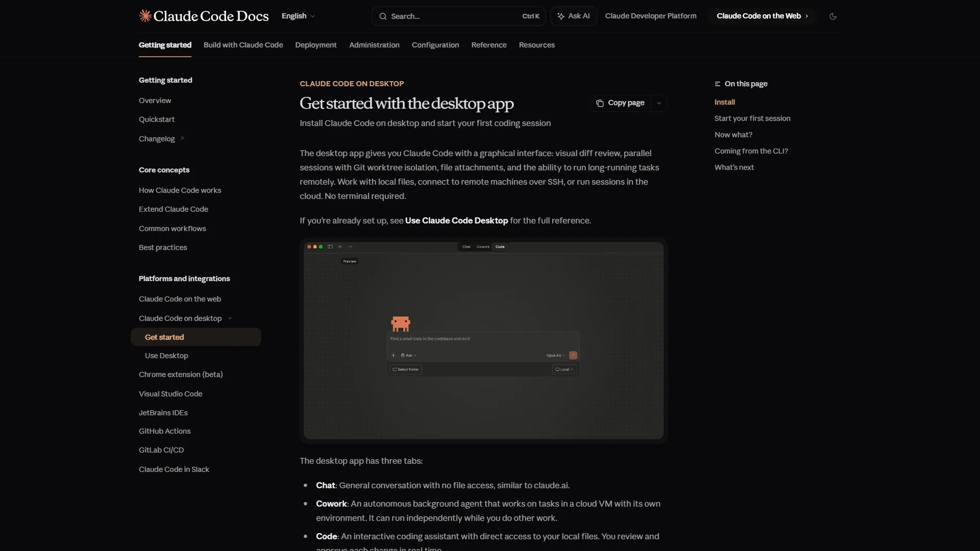This screenshot has width=980, height=551.
Task: Click the prompt placeholder in screenshot
Action: 430,339
